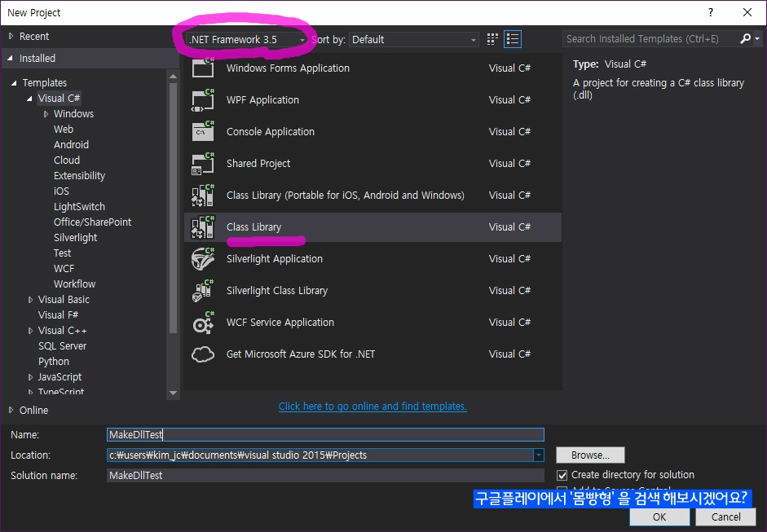Viewport: 767px width, 532px height.
Task: Open the search options dropdown arrow
Action: click(757, 38)
